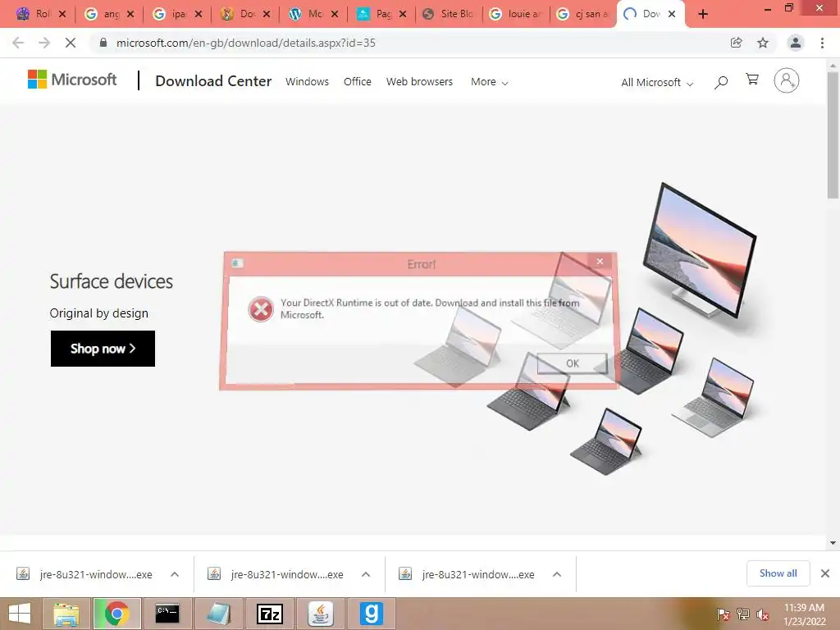Click the Surface devices heading
This screenshot has height=630, width=840.
click(112, 281)
